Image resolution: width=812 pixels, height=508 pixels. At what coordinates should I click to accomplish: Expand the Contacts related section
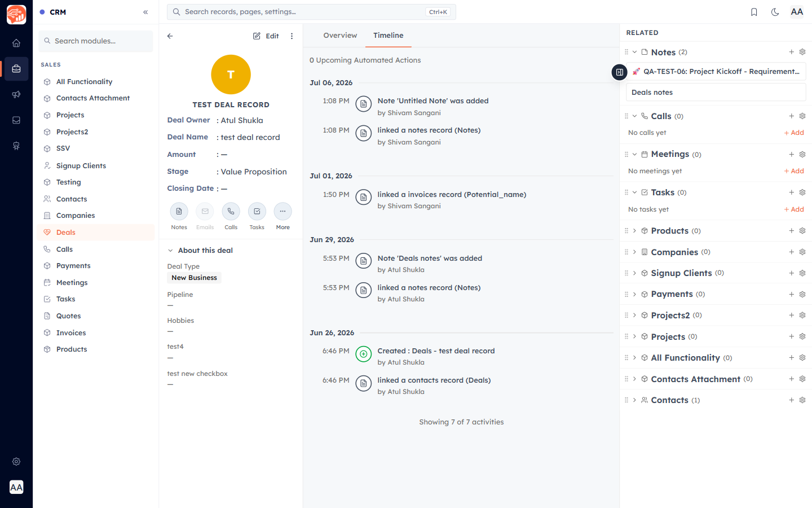click(x=635, y=400)
